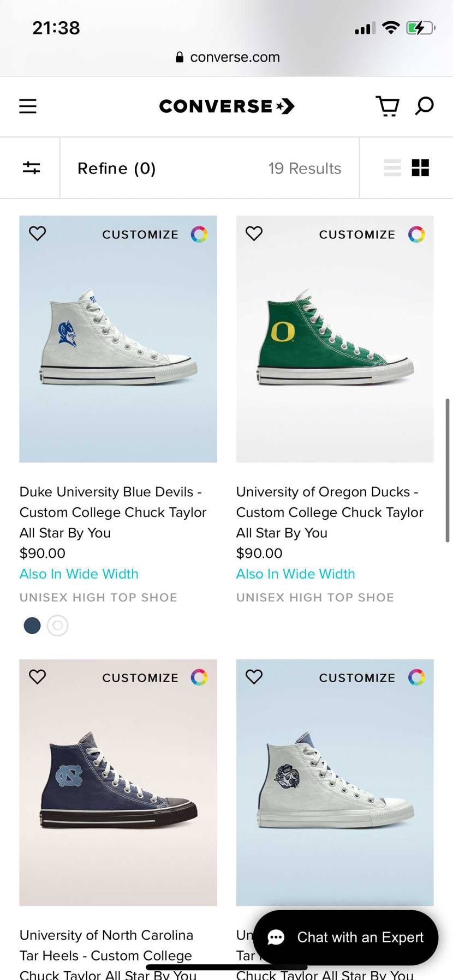
Task: Click Customize on the Oregon Ducks shoe
Action: [x=357, y=235]
